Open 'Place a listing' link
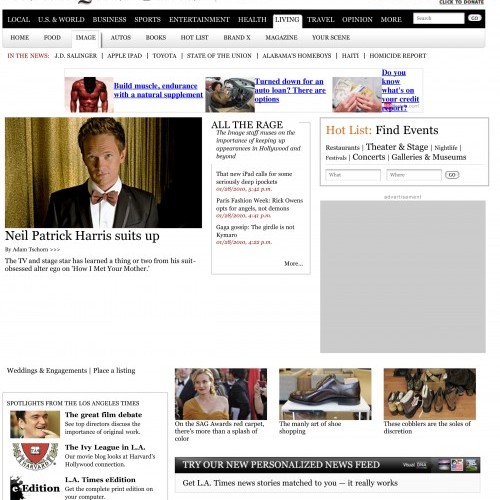The image size is (500, 500). point(114,371)
